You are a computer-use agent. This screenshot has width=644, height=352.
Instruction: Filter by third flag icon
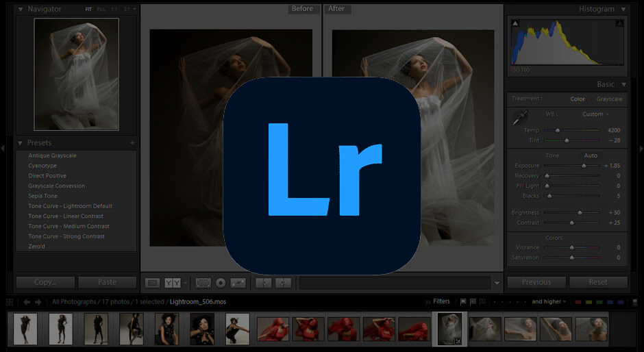(x=482, y=302)
